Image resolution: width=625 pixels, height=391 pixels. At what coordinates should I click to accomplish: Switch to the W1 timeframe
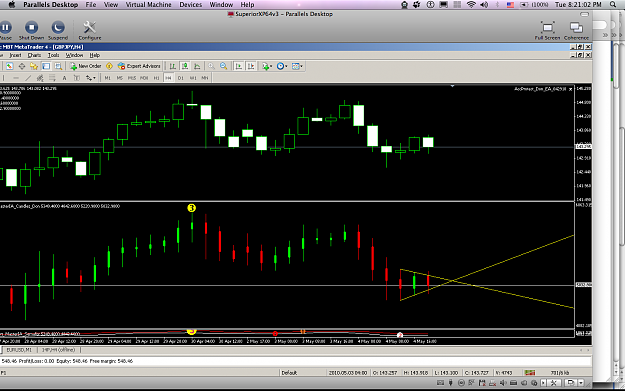point(193,78)
